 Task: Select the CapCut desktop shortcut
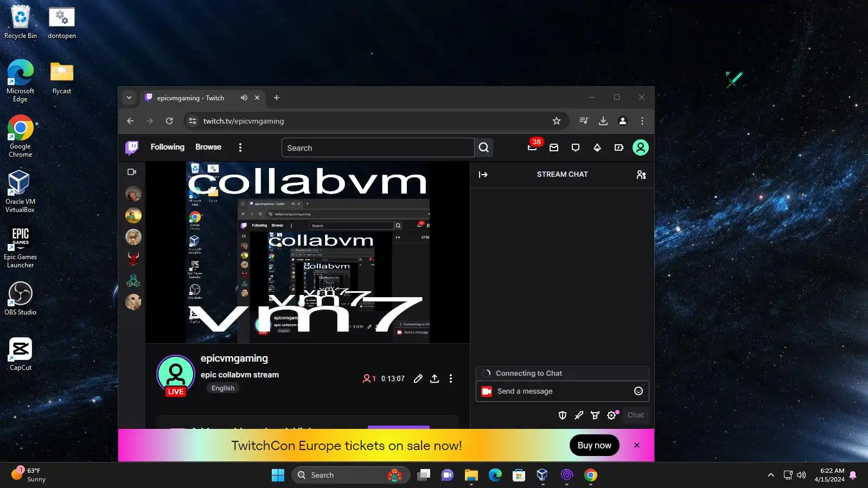21,354
